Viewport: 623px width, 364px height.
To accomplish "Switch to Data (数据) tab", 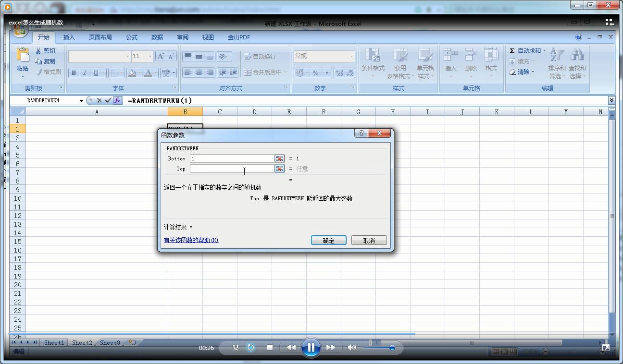I will tap(157, 37).
